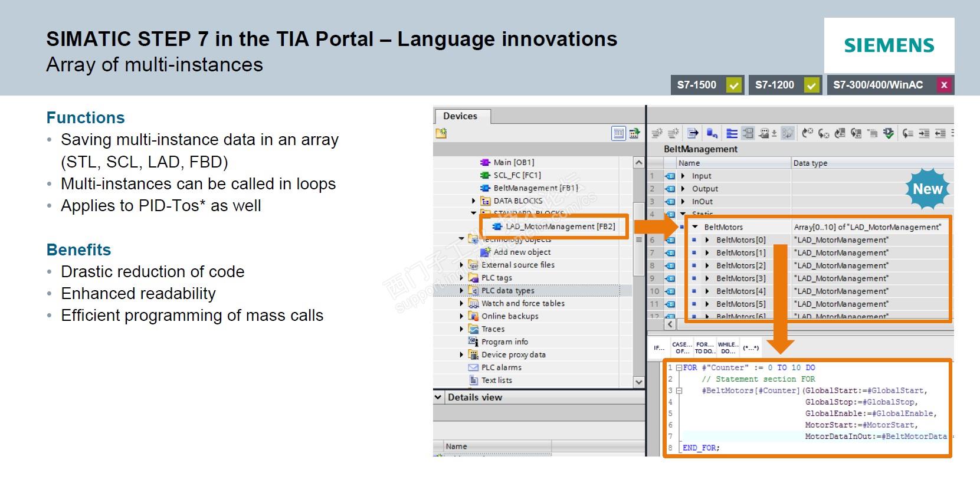The width and height of the screenshot is (980, 486).
Task: Collapse the BeltMotors array row
Action: click(695, 227)
